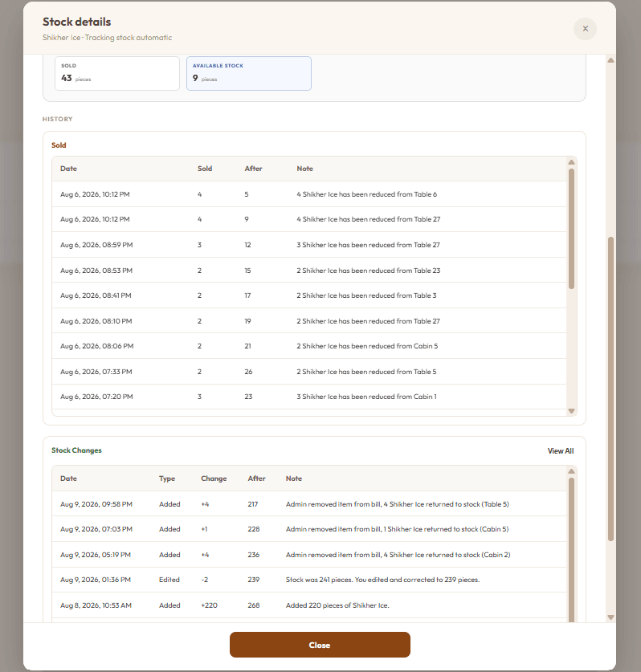Click the Stock Changes table scroll up arrow

point(571,471)
